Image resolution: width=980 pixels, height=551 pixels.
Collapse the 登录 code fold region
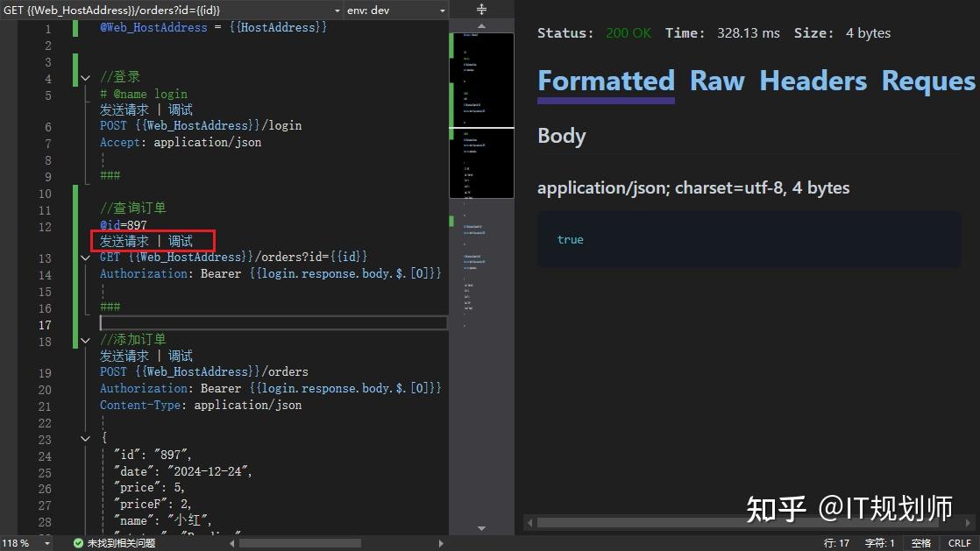tap(85, 77)
